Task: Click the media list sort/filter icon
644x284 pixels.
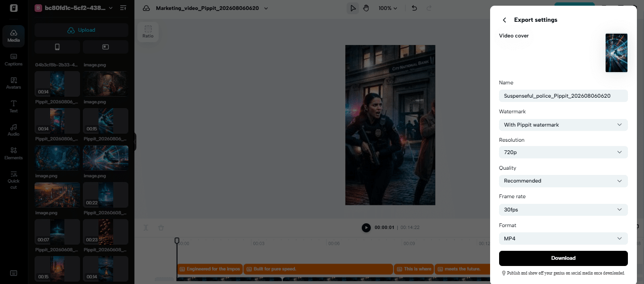Action: [x=123, y=8]
